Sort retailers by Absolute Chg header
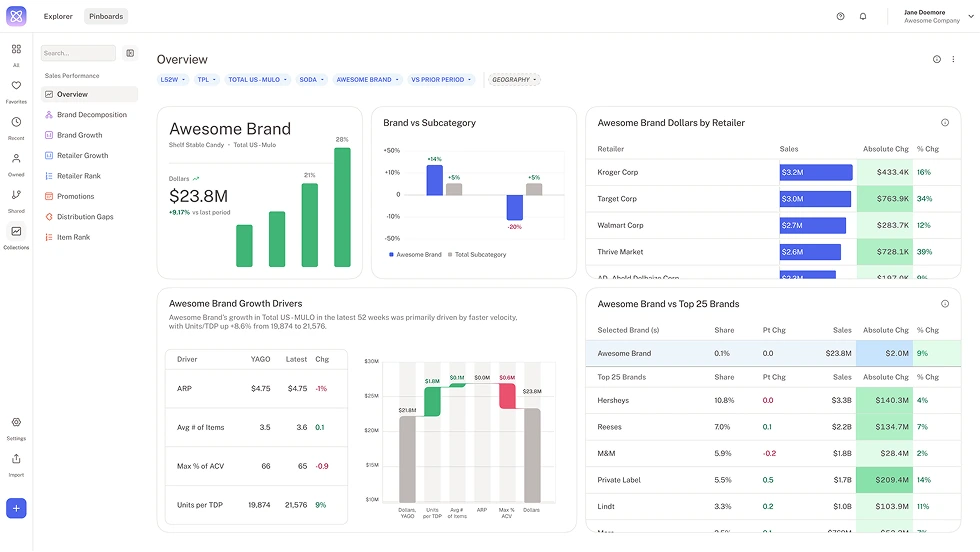The height and width of the screenshot is (552, 980). click(x=886, y=149)
